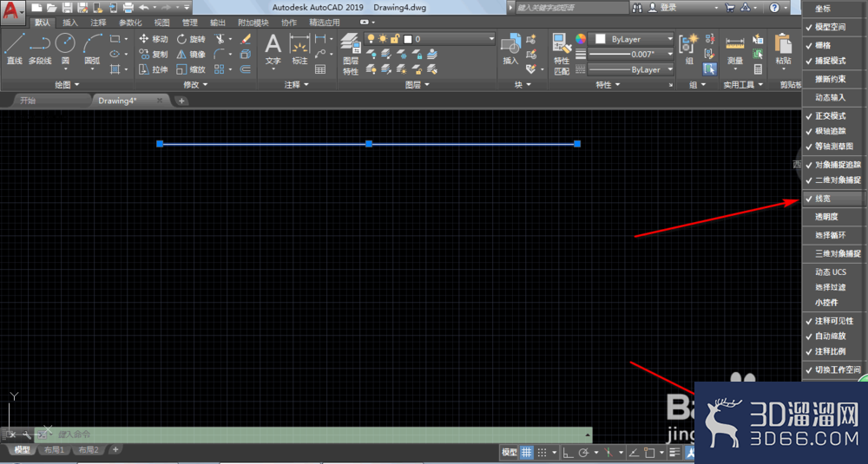Open Layer Properties (图层特性)
The width and height of the screenshot is (868, 464).
pyautogui.click(x=351, y=54)
